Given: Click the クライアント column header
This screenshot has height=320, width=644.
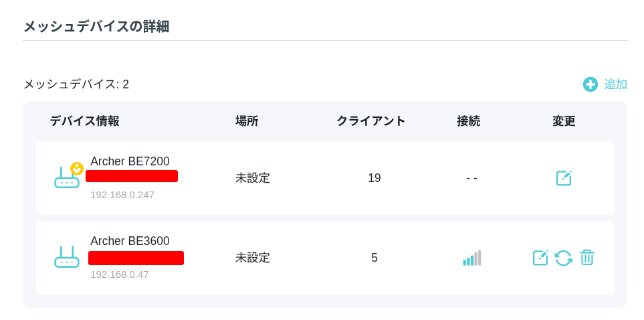Looking at the screenshot, I should point(371,121).
